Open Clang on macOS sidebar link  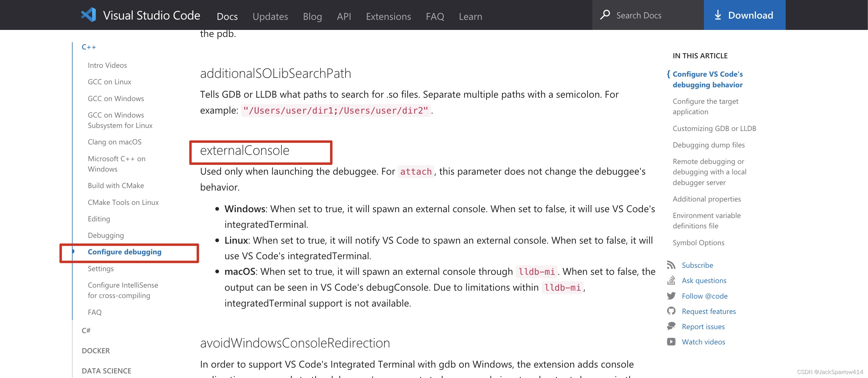[115, 142]
